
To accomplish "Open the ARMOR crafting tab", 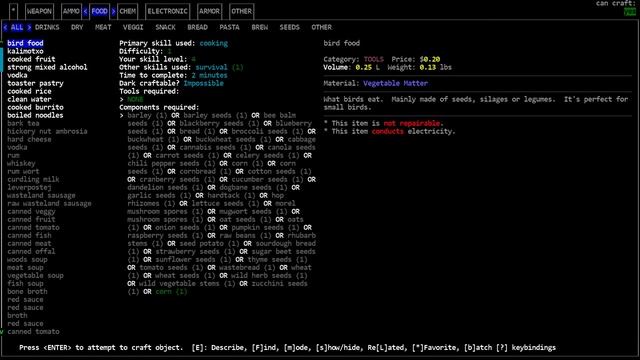I will coord(209,11).
